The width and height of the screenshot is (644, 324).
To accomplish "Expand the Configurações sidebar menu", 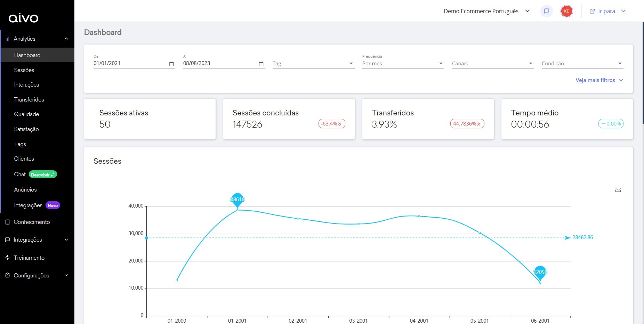I will tap(66, 275).
